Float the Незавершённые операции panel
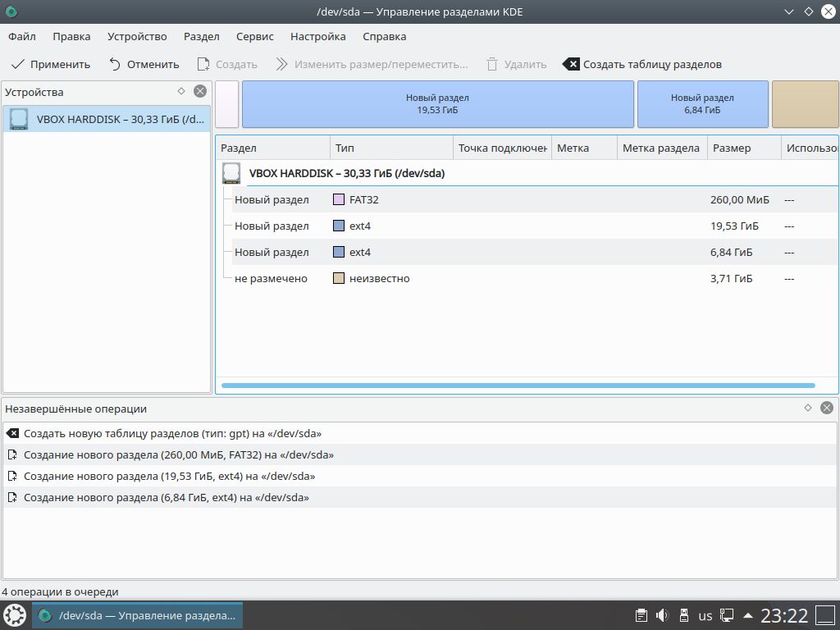 pos(808,408)
